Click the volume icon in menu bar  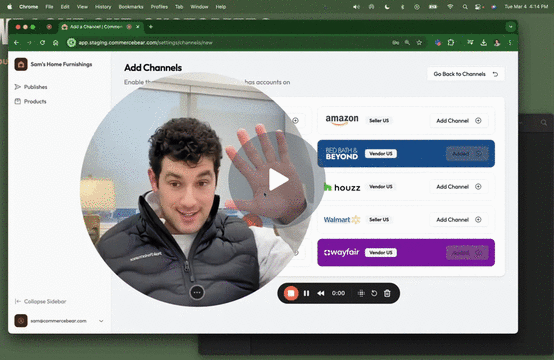(356, 7)
